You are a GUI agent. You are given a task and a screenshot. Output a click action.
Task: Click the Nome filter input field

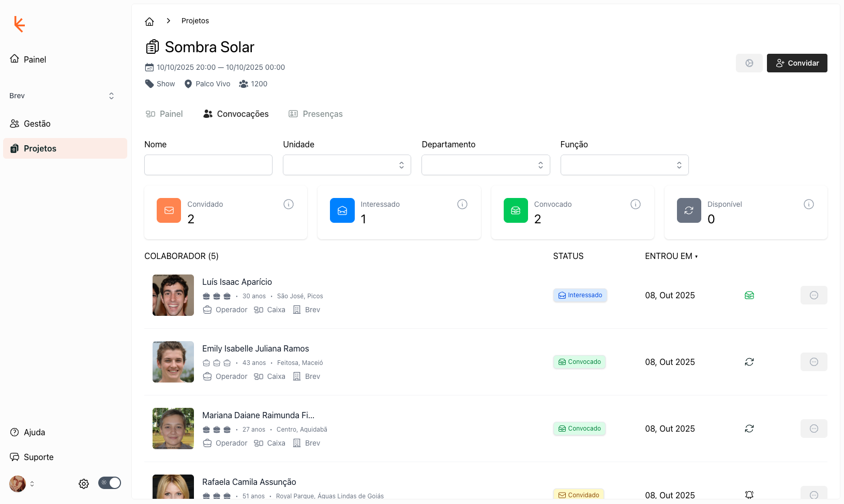pyautogui.click(x=208, y=165)
